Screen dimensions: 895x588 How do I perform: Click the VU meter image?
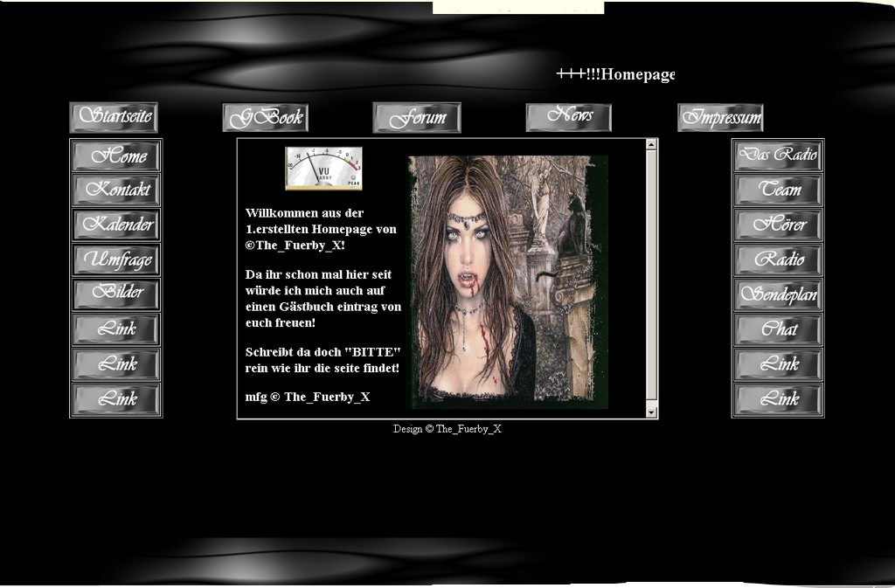(323, 168)
